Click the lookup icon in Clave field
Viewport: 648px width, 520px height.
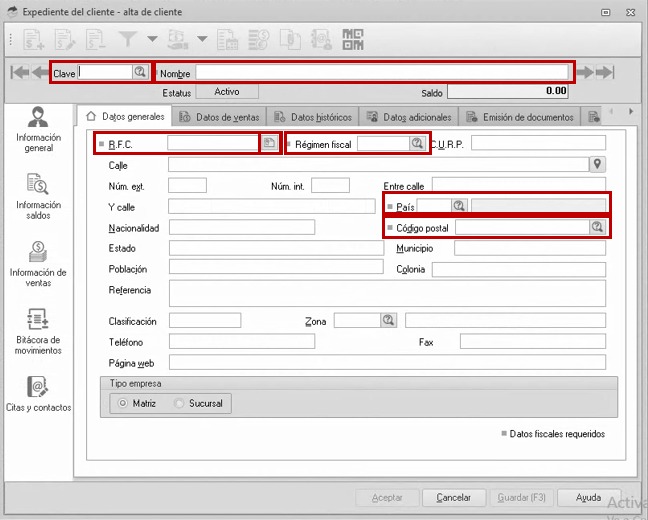pos(140,72)
